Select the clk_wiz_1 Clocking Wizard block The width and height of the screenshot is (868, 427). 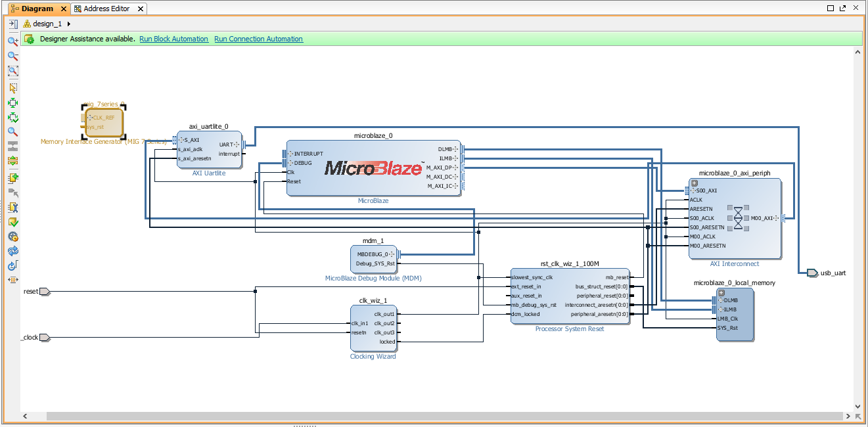point(373,328)
